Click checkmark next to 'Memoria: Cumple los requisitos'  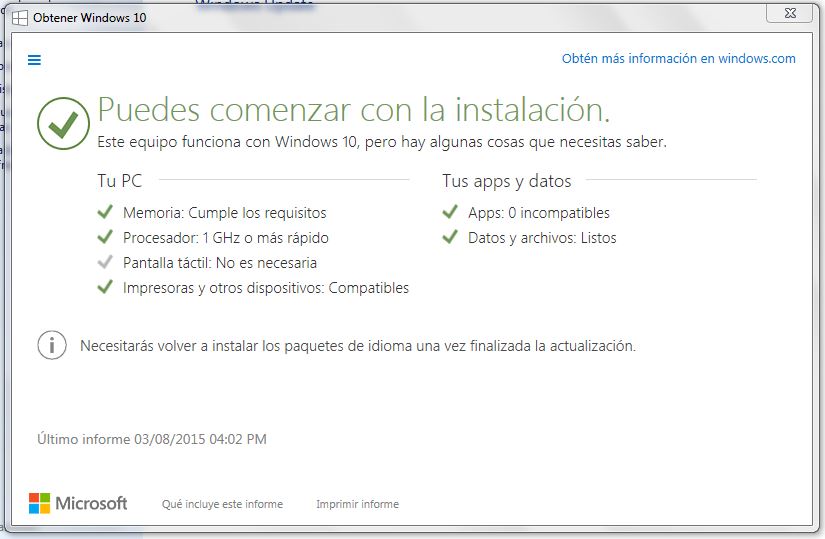[105, 212]
